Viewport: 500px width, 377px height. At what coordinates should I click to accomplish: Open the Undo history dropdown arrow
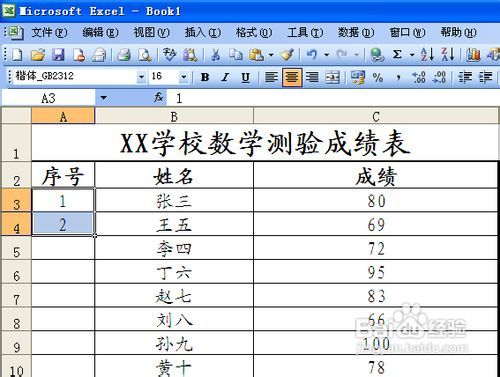coord(327,55)
